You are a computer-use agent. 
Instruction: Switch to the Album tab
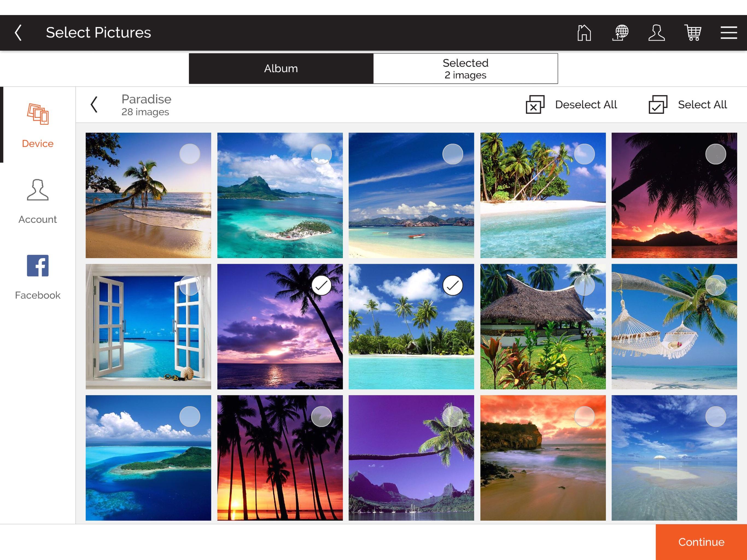(281, 69)
